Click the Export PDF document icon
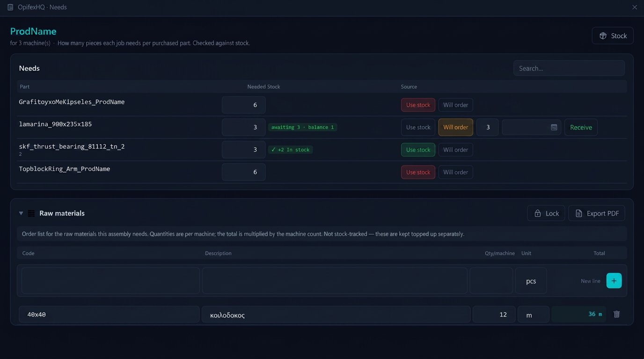Viewport: 644px width, 359px height. (578, 213)
